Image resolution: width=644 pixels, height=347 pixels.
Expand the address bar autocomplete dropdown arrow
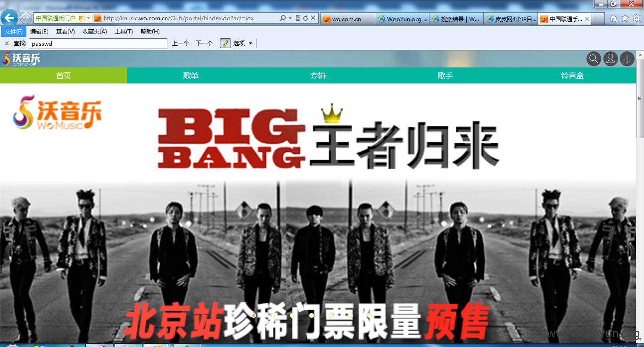coord(290,18)
